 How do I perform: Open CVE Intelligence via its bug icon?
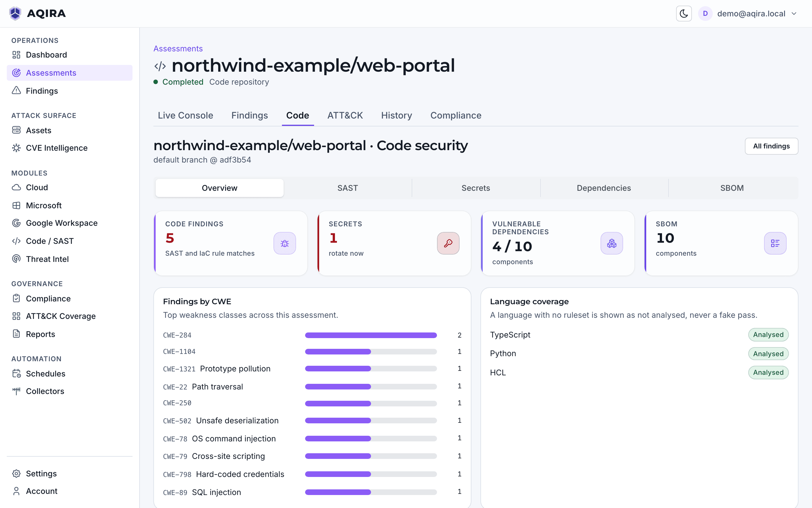pyautogui.click(x=16, y=148)
